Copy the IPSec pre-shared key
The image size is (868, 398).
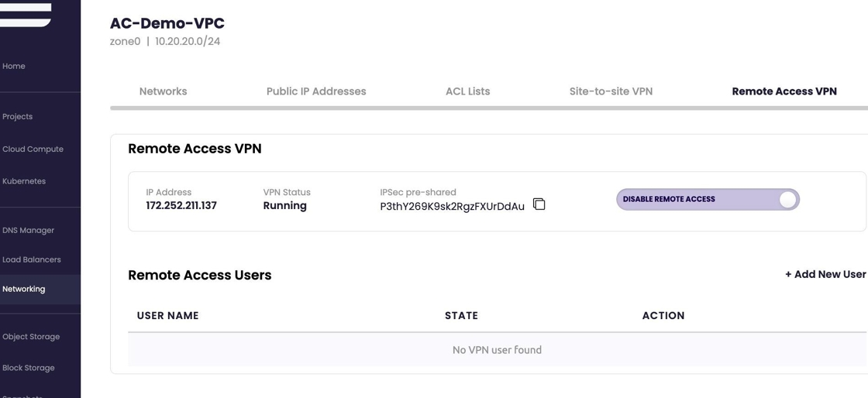539,204
